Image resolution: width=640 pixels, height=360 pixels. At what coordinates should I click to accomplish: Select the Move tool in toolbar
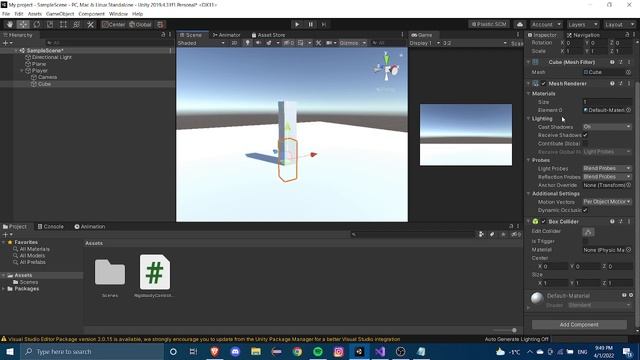click(x=23, y=24)
